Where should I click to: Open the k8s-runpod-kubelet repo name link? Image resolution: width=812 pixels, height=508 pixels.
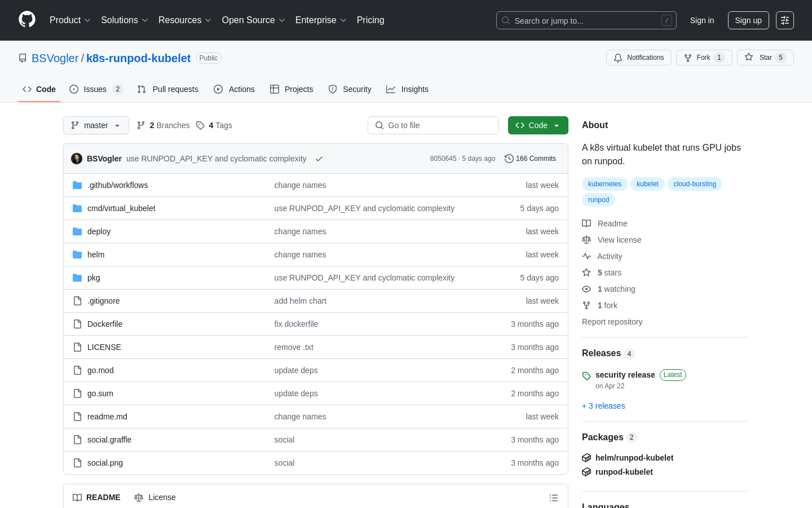(139, 58)
